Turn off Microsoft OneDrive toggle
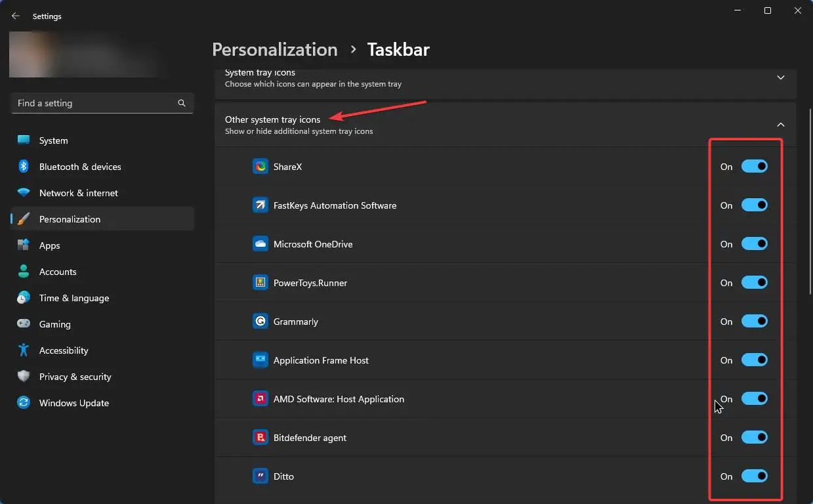Image resolution: width=813 pixels, height=504 pixels. tap(755, 243)
